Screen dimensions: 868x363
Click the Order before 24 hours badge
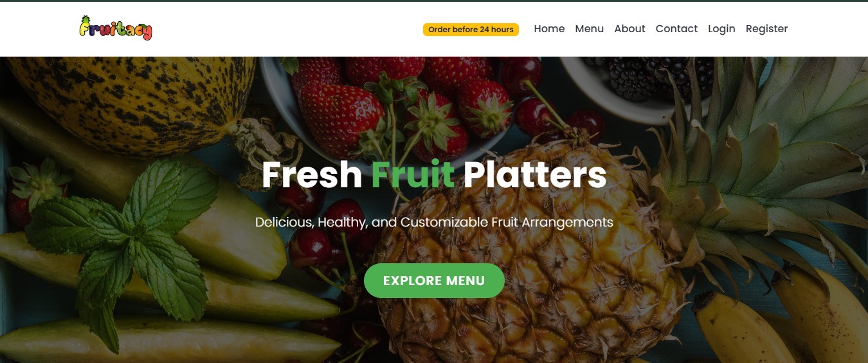click(x=471, y=30)
